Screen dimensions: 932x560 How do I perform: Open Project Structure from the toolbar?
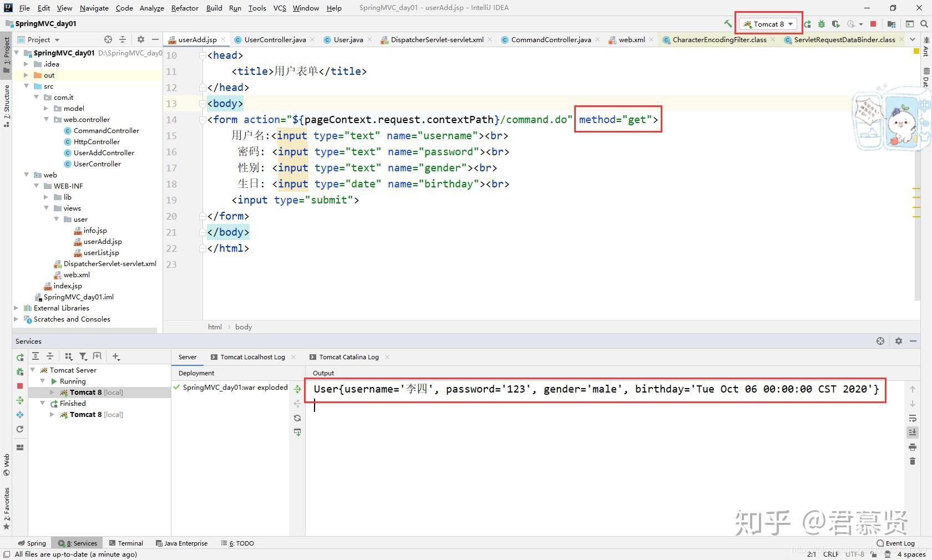click(892, 24)
